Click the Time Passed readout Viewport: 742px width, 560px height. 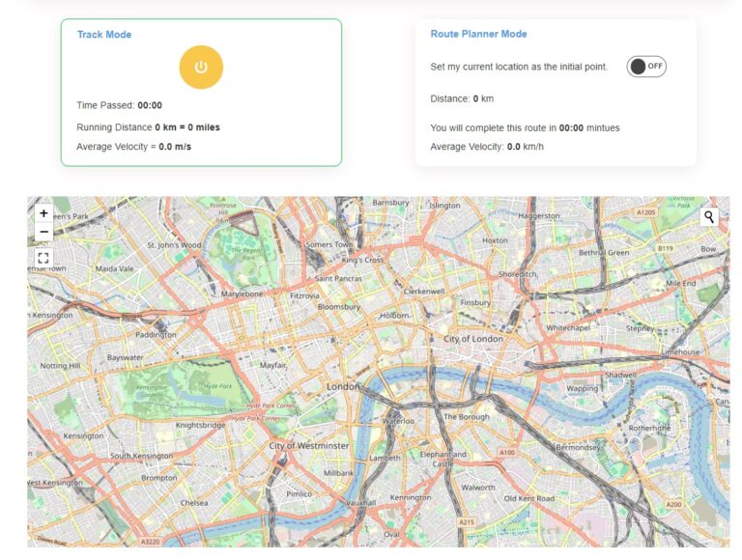(x=120, y=106)
